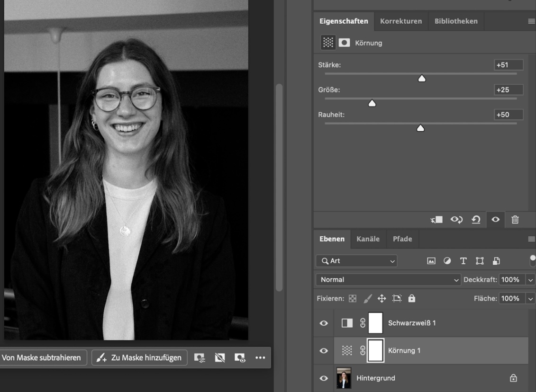Hide the Schwarzweiß 1 layer
The height and width of the screenshot is (392, 536).
(324, 323)
